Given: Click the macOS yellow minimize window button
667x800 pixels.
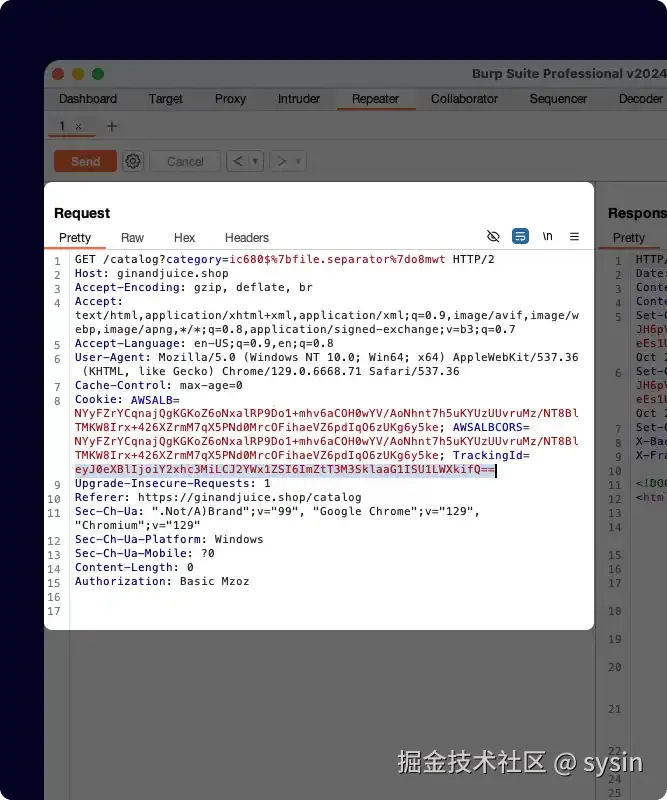Looking at the screenshot, I should coord(78,74).
